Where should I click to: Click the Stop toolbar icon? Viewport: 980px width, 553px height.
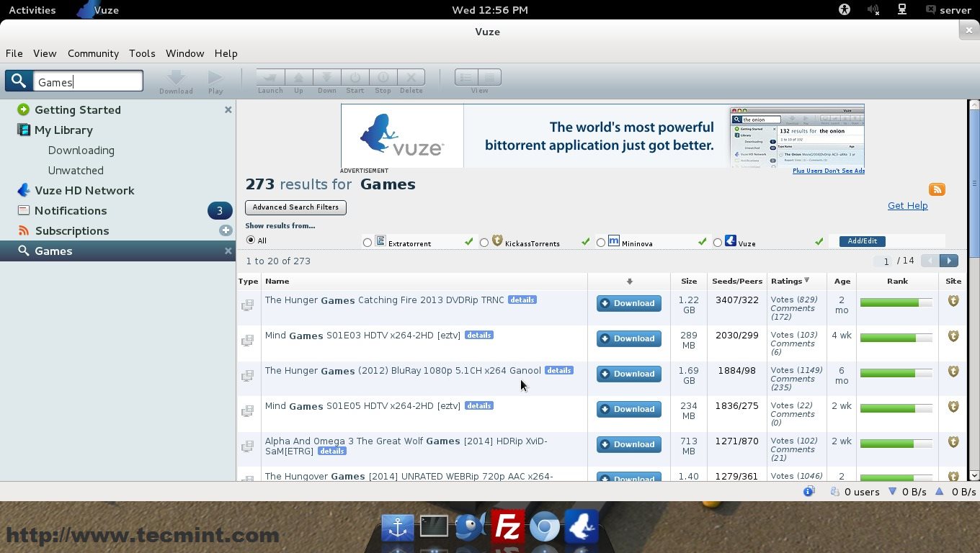coord(383,78)
